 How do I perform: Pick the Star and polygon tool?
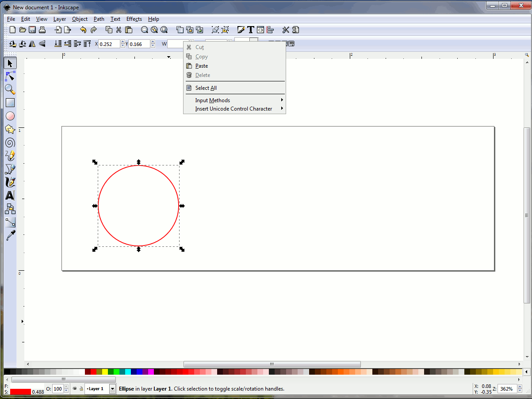pyautogui.click(x=10, y=129)
